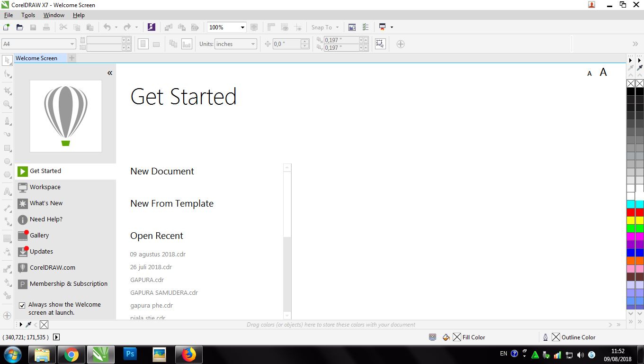
Task: Click the New From Template link
Action: tap(172, 203)
